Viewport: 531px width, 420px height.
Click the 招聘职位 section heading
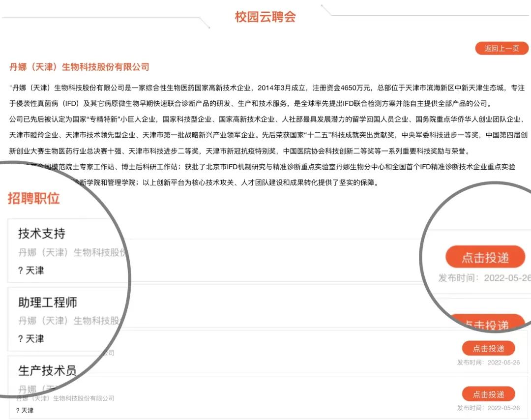click(x=33, y=198)
